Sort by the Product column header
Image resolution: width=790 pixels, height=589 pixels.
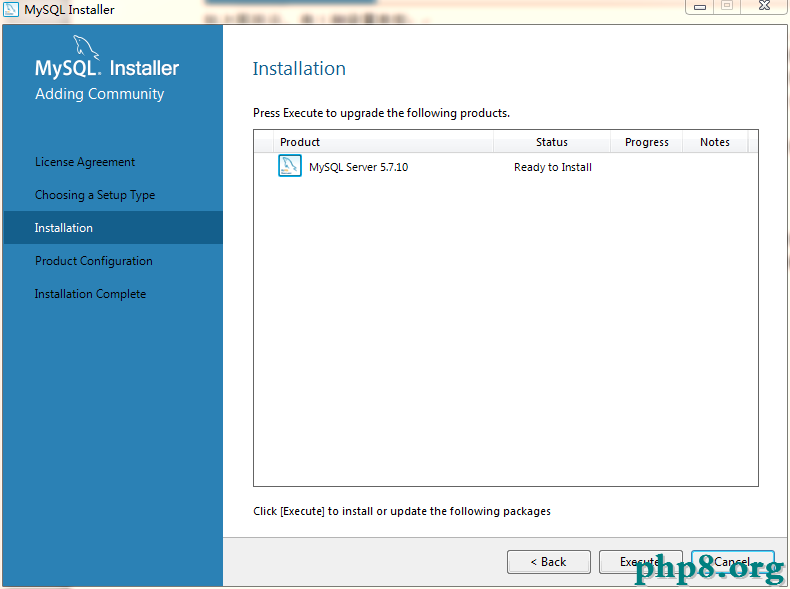point(383,142)
